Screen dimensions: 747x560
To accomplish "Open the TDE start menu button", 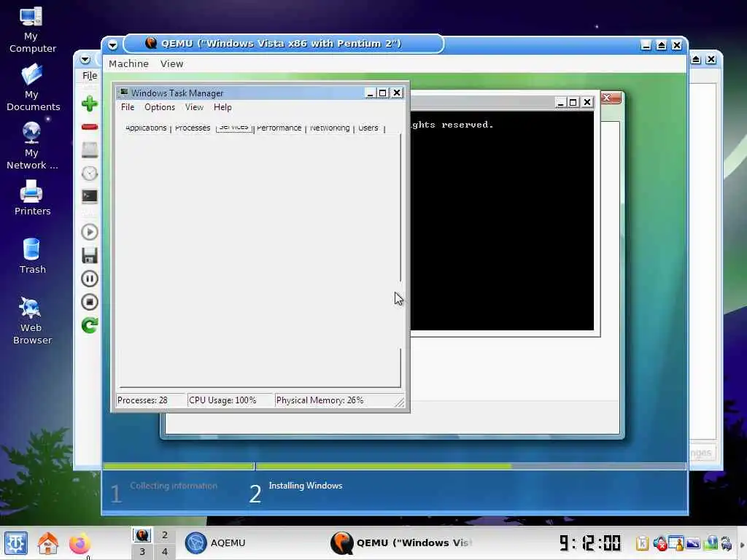I will [16, 543].
